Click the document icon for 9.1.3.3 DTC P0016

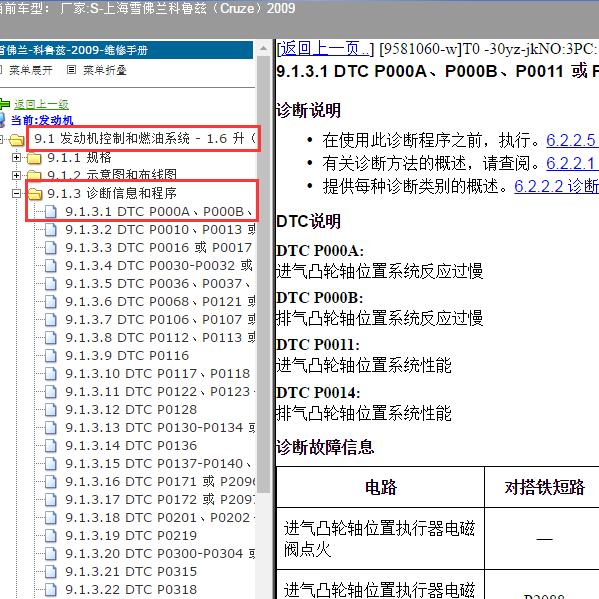50,248
